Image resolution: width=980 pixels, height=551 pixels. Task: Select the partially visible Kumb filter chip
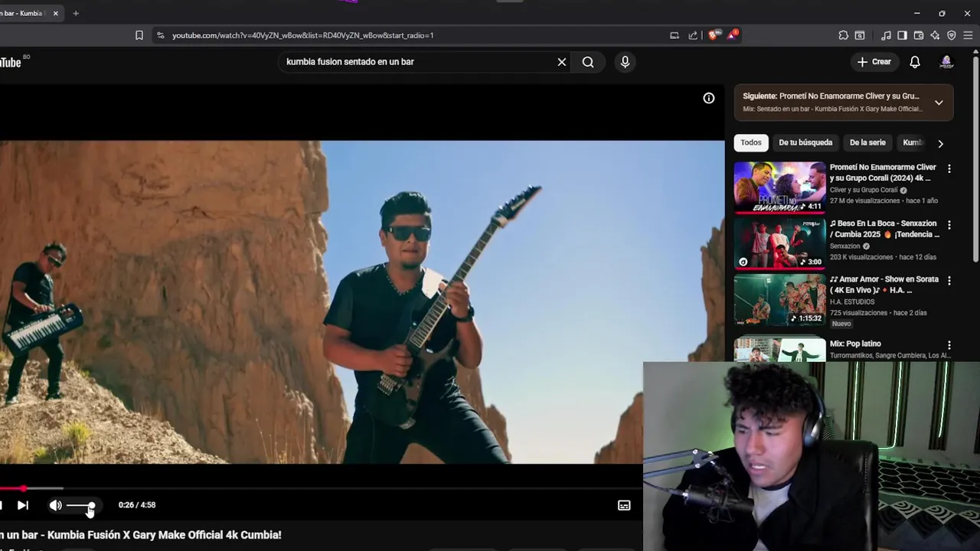(913, 142)
